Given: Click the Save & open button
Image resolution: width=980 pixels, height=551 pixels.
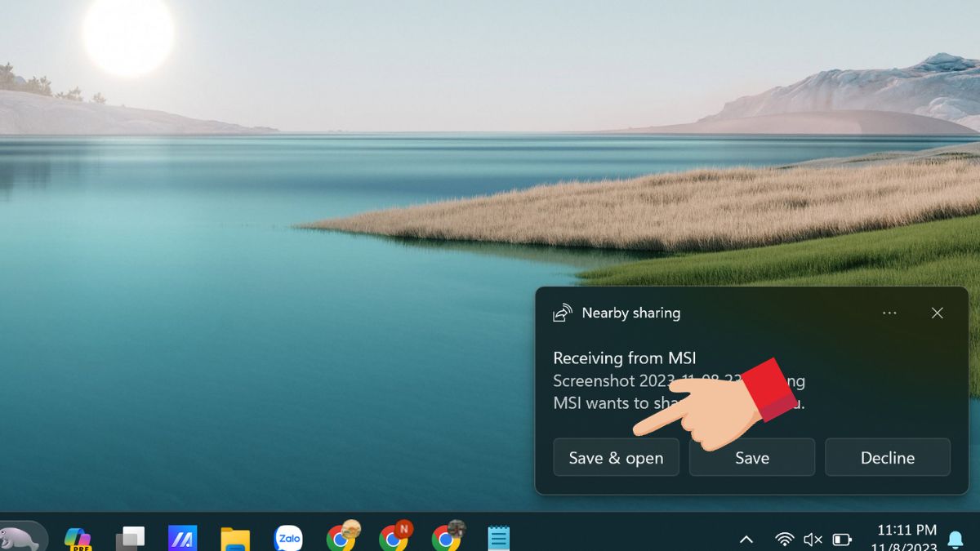Looking at the screenshot, I should (616, 458).
